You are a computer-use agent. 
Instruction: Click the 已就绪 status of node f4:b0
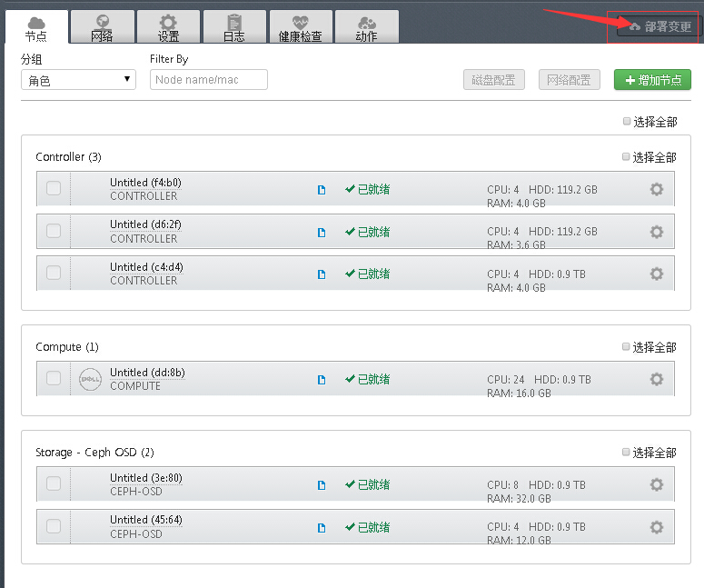pos(367,189)
